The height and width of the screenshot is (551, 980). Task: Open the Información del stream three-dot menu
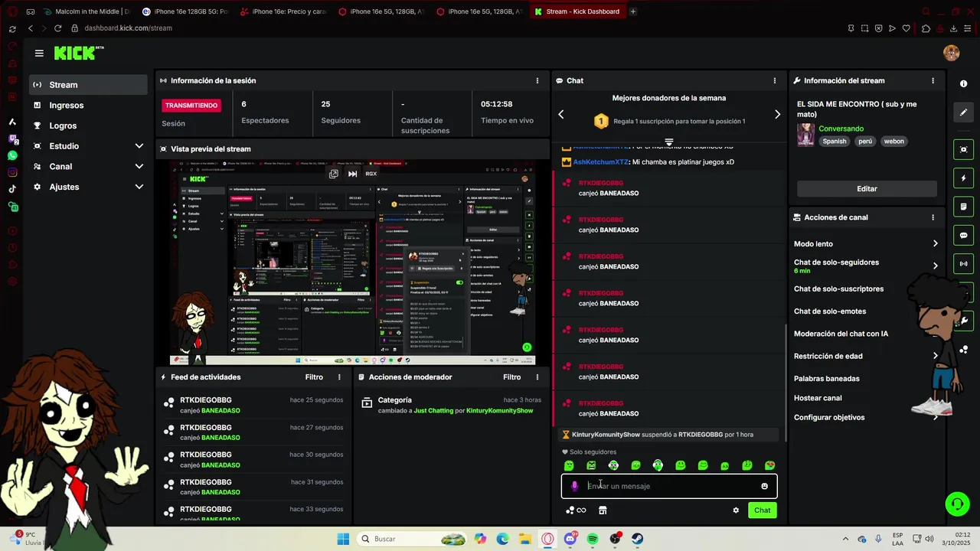[x=933, y=80]
